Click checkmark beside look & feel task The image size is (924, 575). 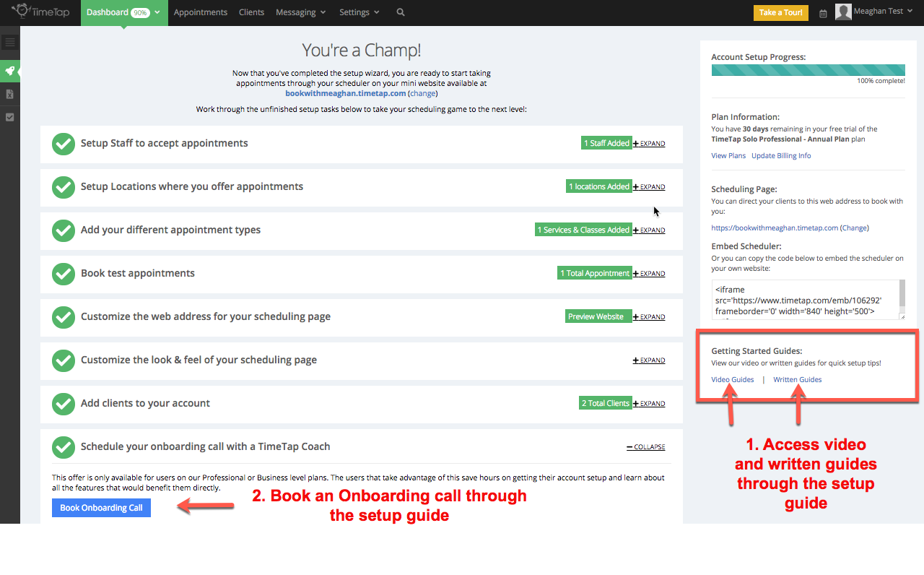tap(64, 360)
